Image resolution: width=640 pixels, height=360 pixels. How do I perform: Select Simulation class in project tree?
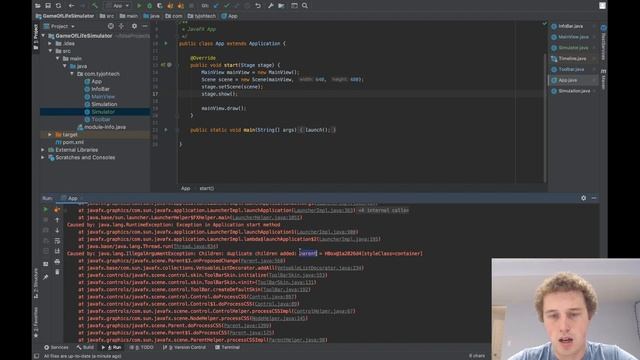pos(101,104)
